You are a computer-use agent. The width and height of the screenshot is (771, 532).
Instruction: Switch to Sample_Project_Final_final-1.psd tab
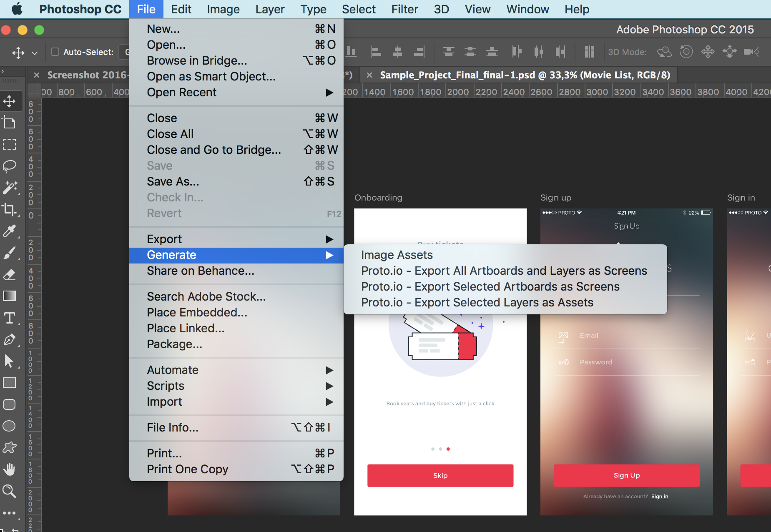[x=525, y=75]
